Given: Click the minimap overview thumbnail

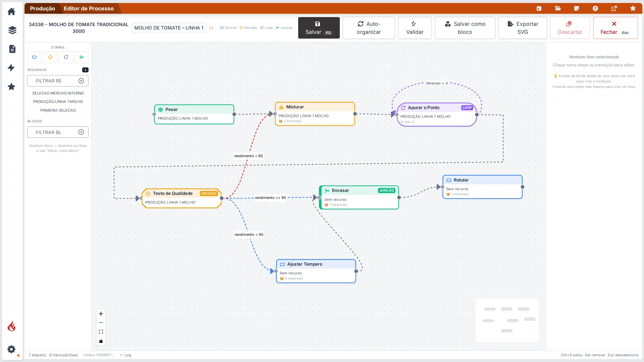Looking at the screenshot, I should 507,320.
